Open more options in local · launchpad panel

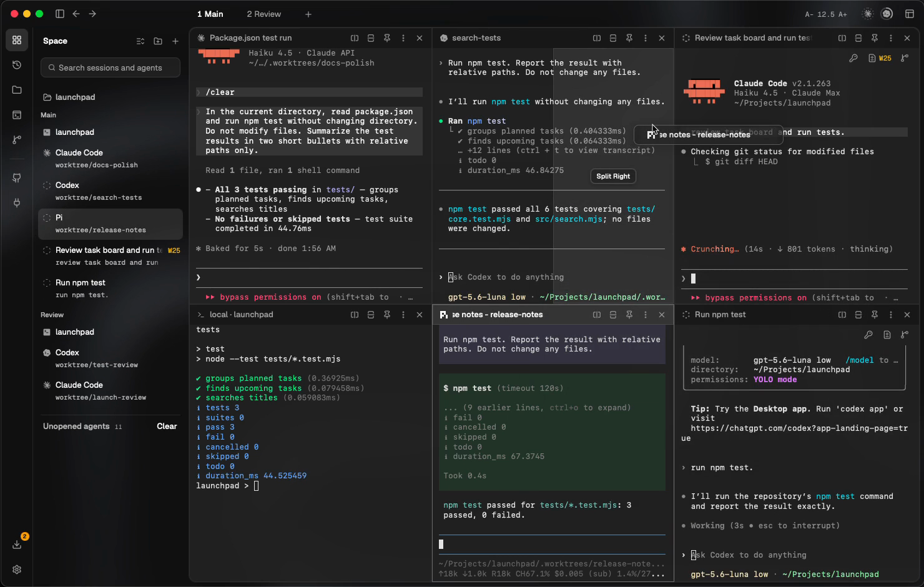403,315
